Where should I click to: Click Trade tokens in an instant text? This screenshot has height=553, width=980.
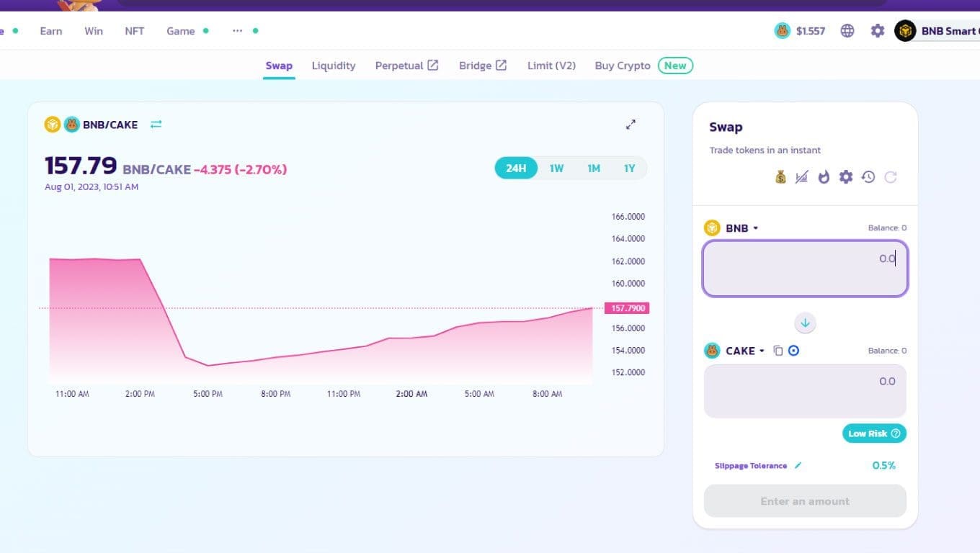[765, 150]
